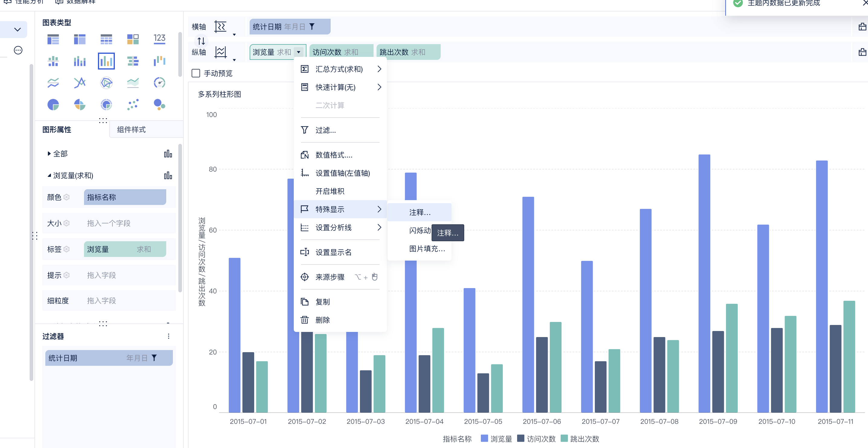Click the filter funnel on 统计日期 pill
The width and height of the screenshot is (868, 448).
click(x=312, y=27)
